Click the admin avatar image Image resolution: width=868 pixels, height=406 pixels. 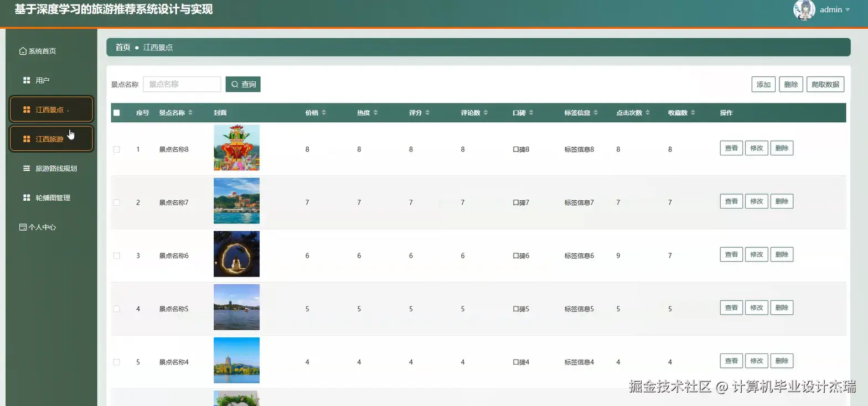(x=804, y=9)
